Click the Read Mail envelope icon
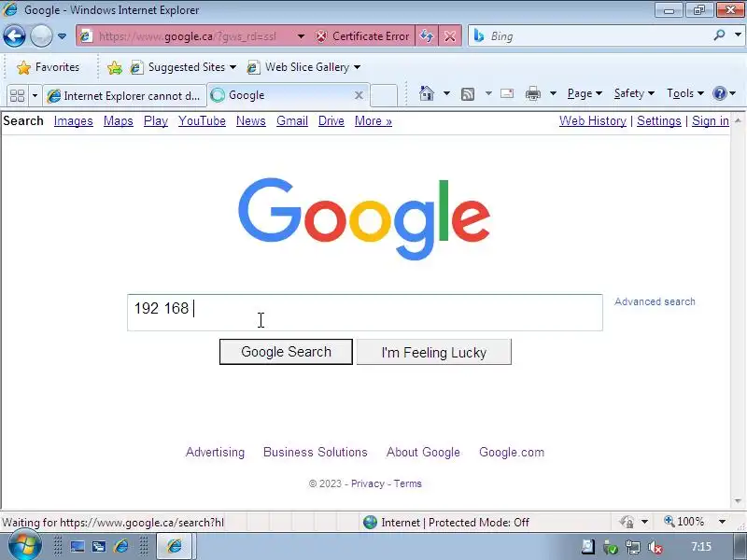This screenshot has height=560, width=747. coord(507,93)
